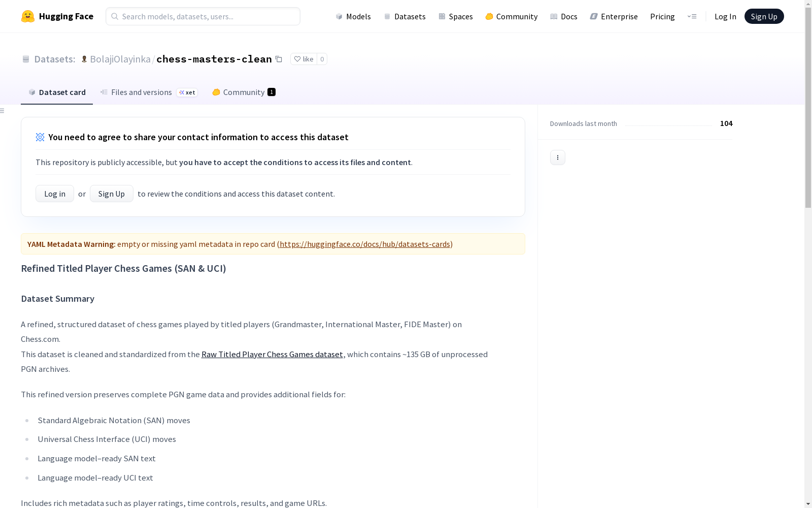Viewport: 812px width, 508px height.
Task: Click the scrollbar down arrow
Action: coord(808,504)
